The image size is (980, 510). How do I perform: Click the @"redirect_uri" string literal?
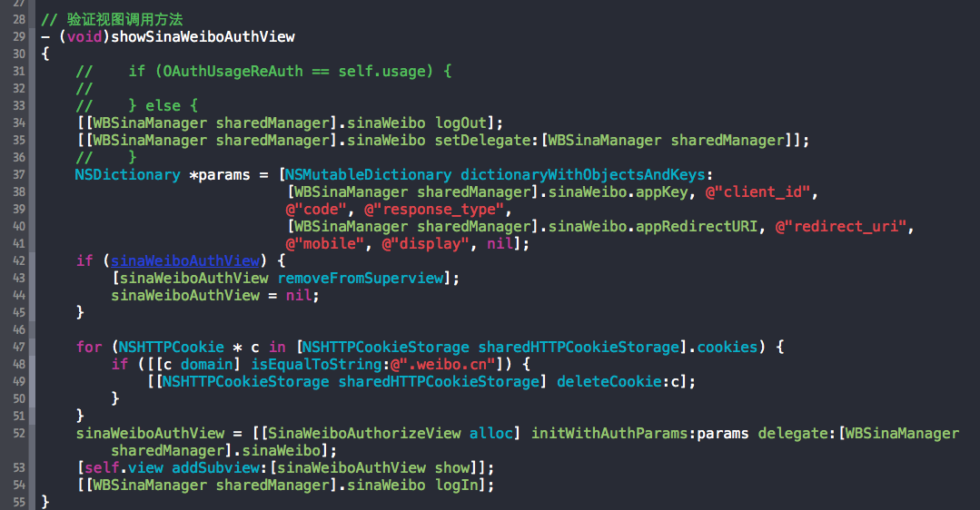841,227
